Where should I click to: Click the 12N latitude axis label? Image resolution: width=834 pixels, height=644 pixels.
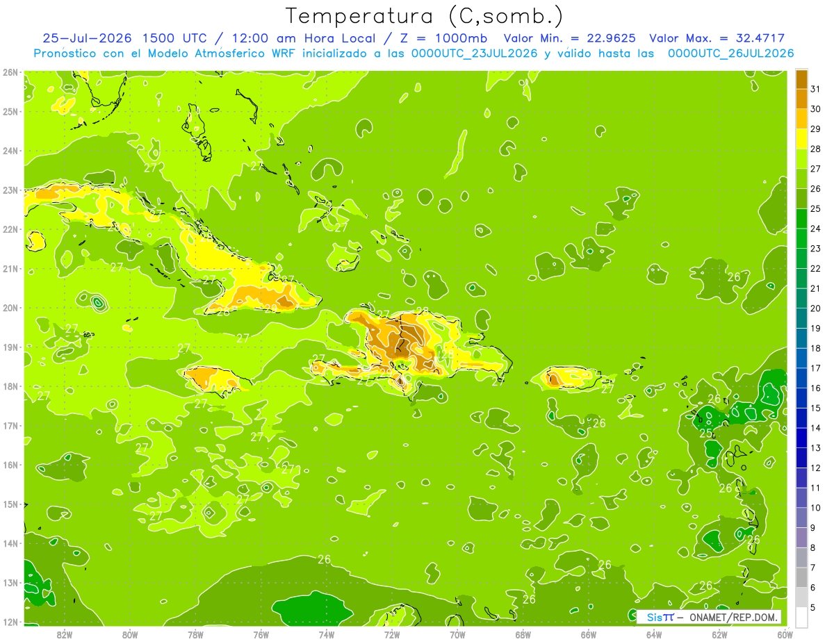click(x=10, y=622)
